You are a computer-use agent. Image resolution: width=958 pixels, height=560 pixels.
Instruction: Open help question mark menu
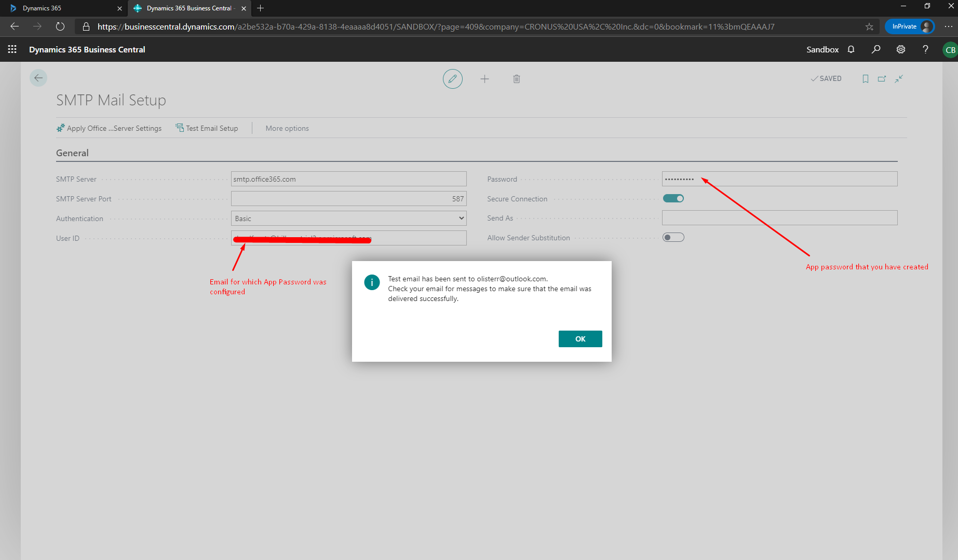click(925, 49)
